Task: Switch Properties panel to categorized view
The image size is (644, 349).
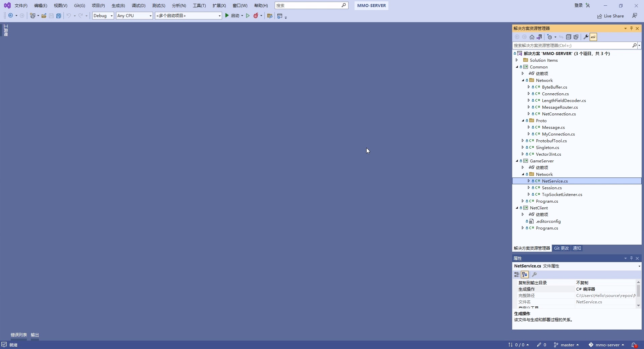Action: (x=517, y=275)
